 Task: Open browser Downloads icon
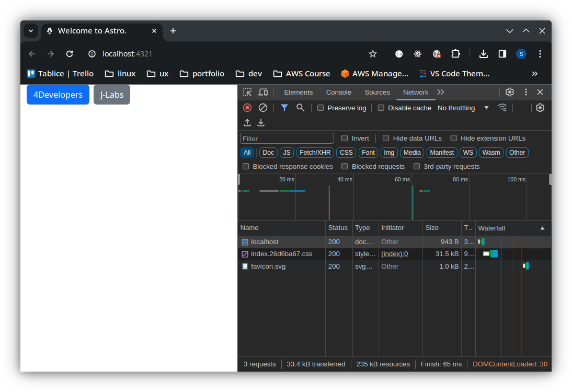click(x=483, y=54)
